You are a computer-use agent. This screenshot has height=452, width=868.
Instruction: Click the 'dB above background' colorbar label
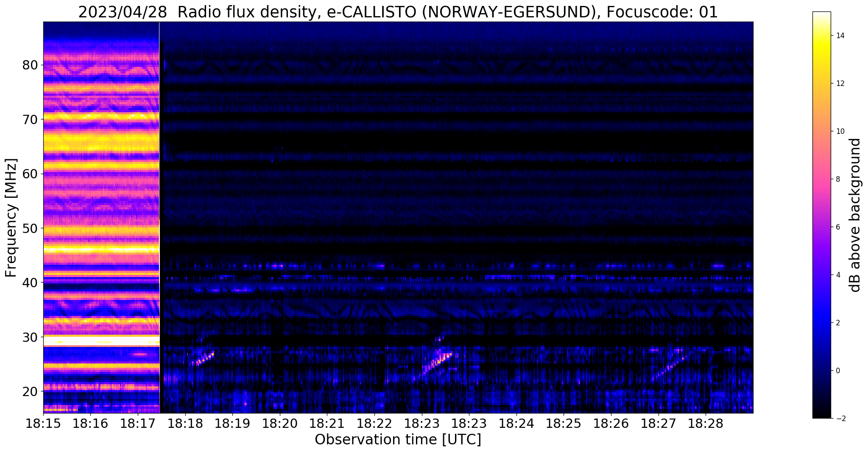pos(855,215)
